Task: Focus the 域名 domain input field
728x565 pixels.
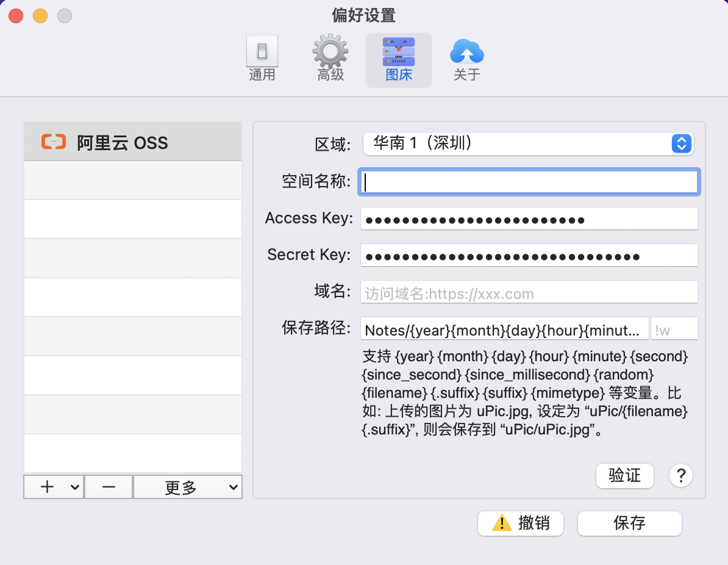Action: 529,293
